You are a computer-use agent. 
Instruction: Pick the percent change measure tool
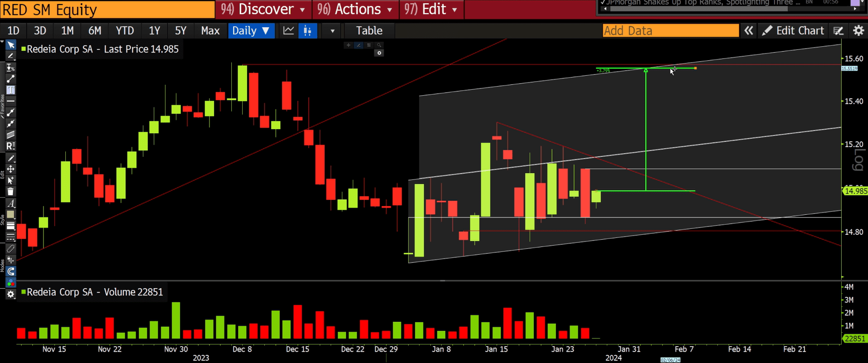point(10,68)
